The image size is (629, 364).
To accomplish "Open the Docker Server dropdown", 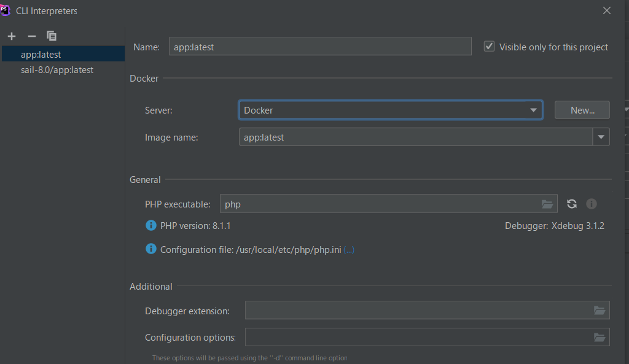I will point(390,110).
